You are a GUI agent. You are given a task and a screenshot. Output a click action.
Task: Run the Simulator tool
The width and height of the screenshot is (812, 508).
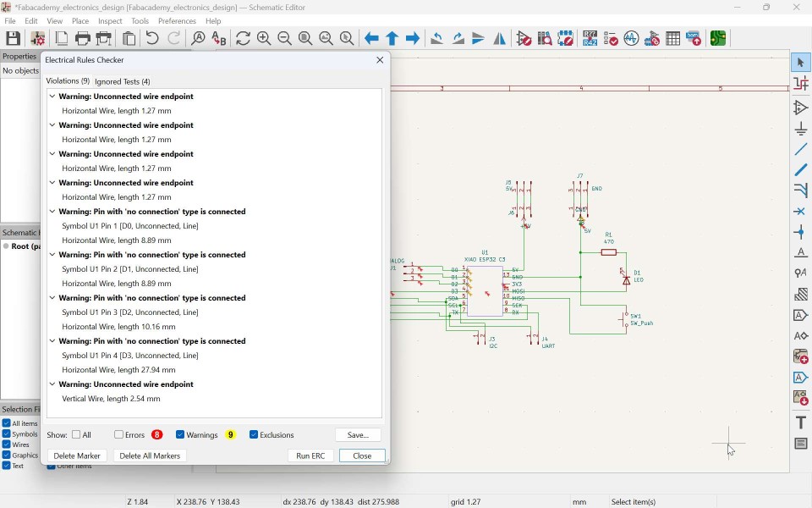tap(632, 38)
